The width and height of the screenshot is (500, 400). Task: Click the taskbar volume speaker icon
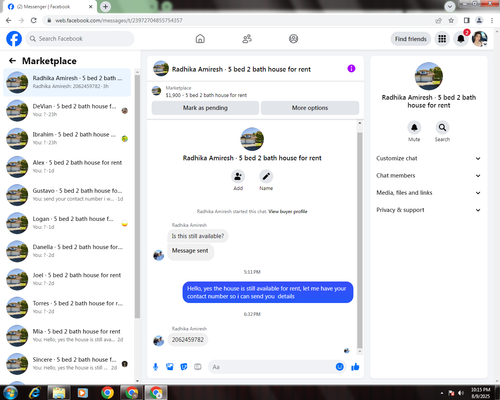coord(461,393)
